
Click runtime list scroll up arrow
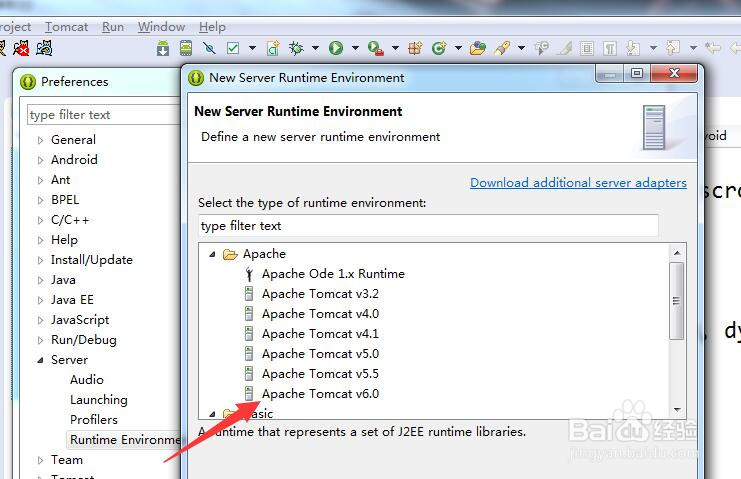click(x=677, y=253)
